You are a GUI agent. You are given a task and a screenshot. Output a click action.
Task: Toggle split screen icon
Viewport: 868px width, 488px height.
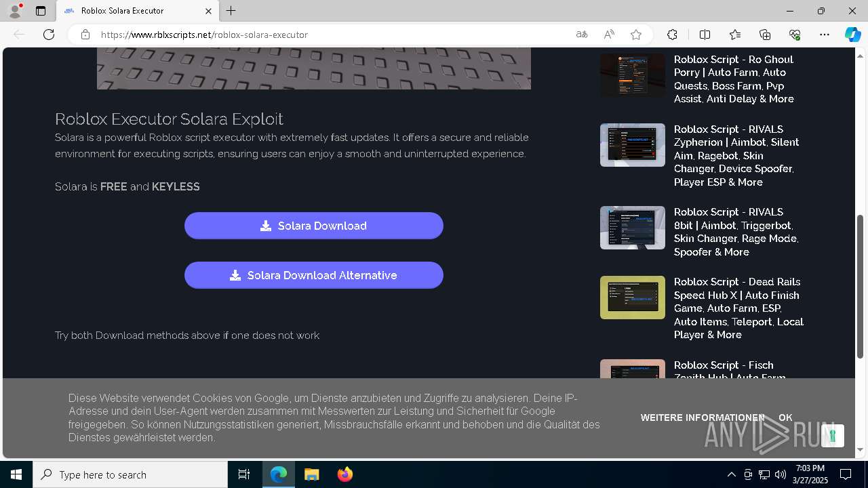coord(705,35)
